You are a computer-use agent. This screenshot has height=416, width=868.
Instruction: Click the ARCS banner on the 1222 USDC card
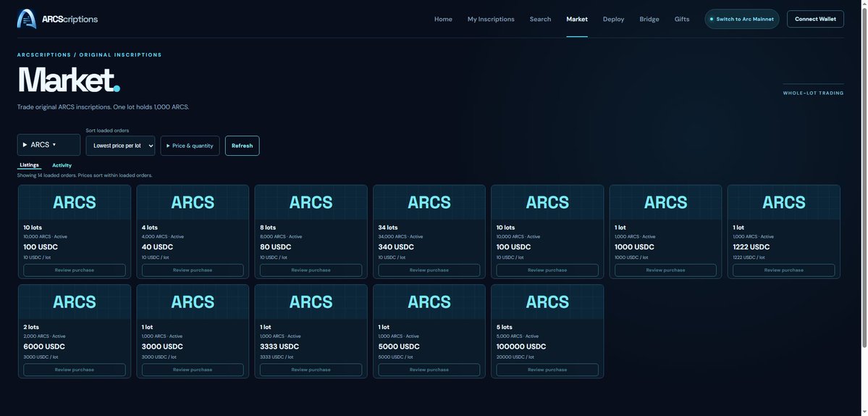(x=784, y=202)
